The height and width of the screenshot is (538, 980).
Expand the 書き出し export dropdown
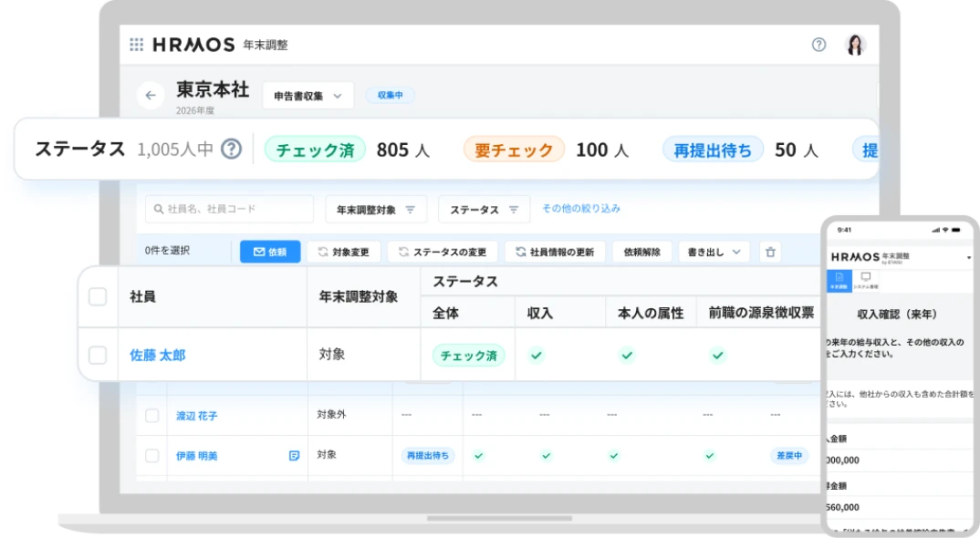click(x=714, y=252)
